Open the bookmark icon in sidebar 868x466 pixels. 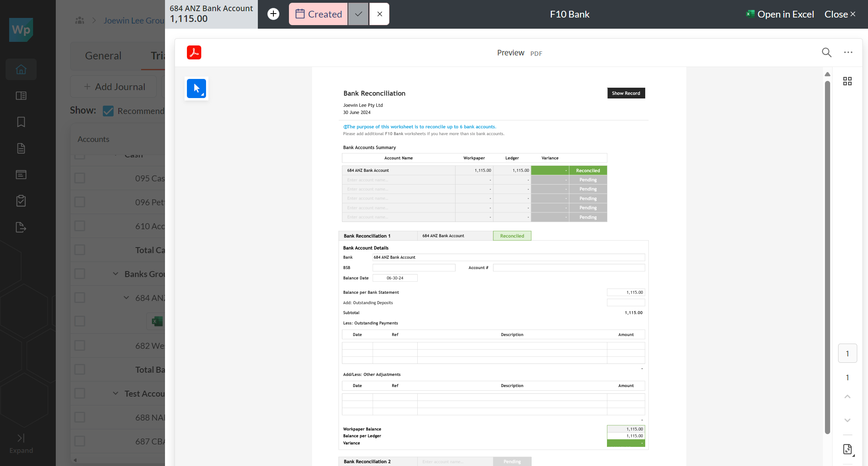21,122
